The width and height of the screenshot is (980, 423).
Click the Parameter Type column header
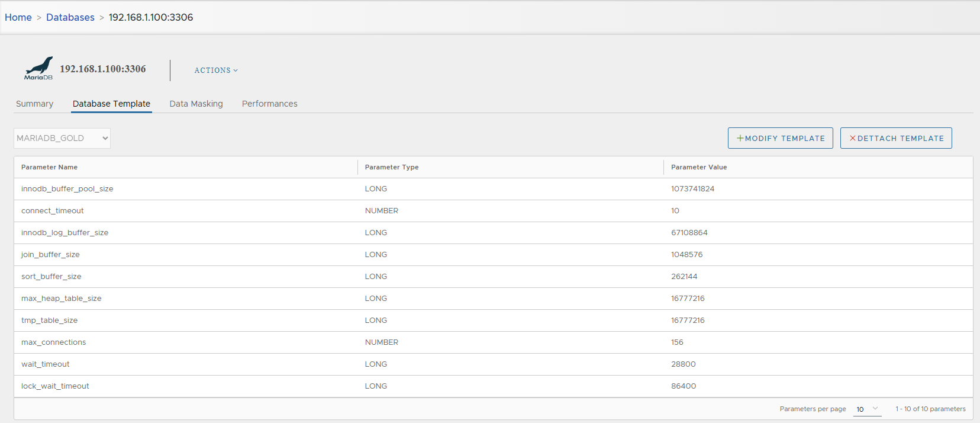392,167
